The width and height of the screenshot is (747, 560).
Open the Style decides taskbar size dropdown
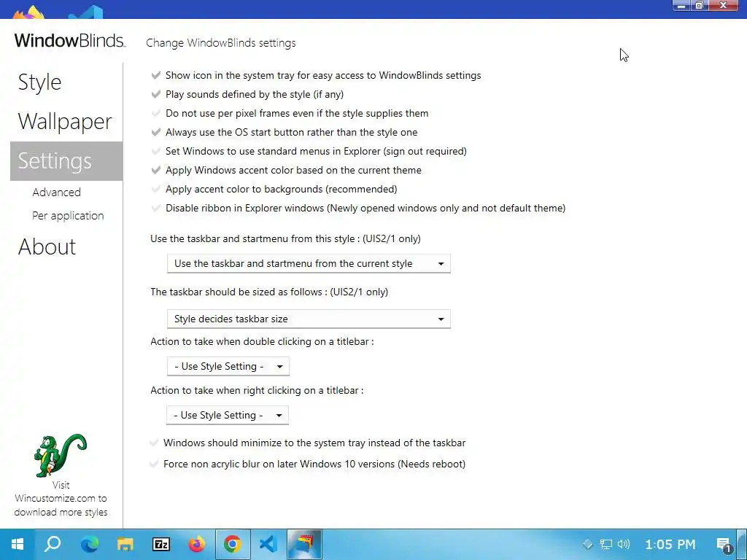[309, 319]
